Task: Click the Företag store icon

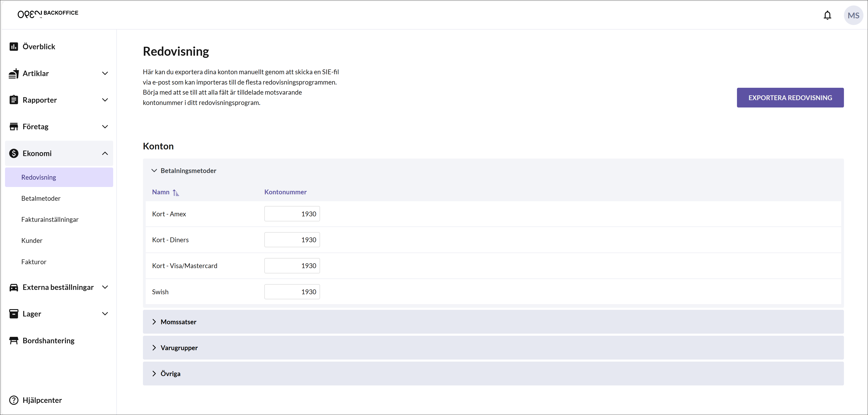Action: 14,126
